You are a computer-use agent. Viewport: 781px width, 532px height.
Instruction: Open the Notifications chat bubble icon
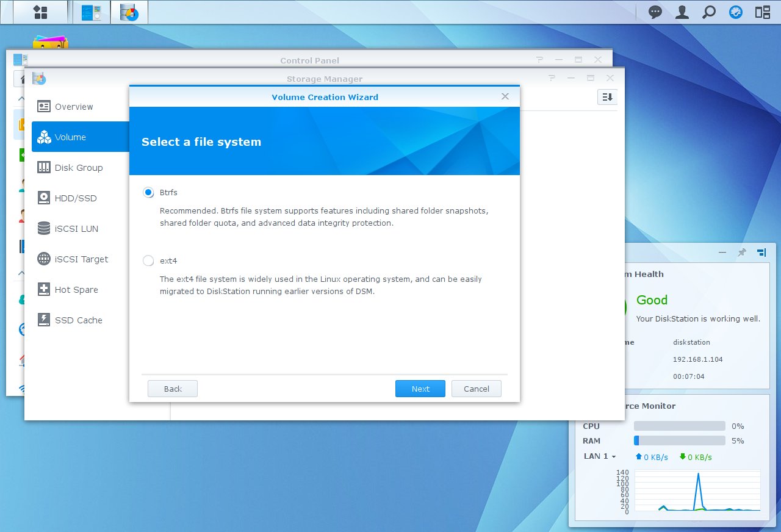click(x=655, y=12)
